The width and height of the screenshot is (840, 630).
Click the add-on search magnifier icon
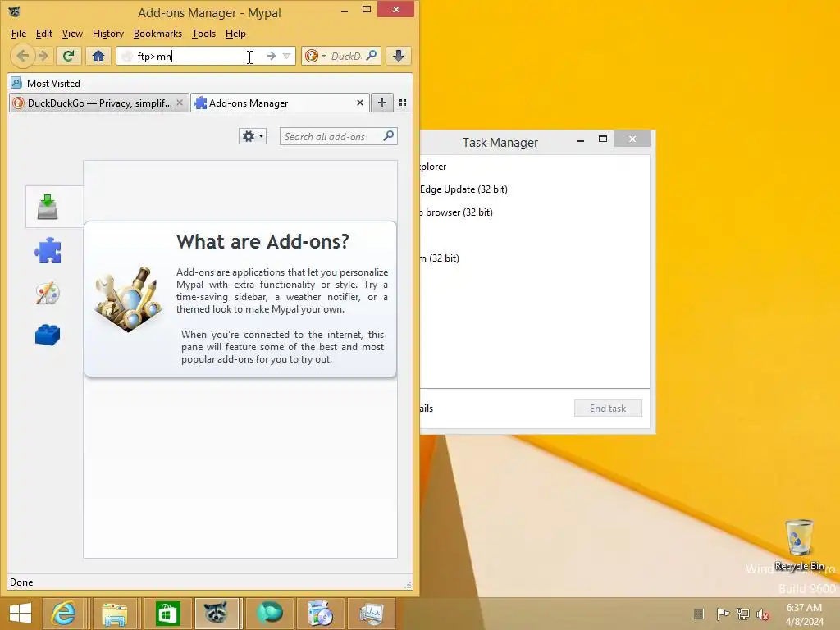388,136
